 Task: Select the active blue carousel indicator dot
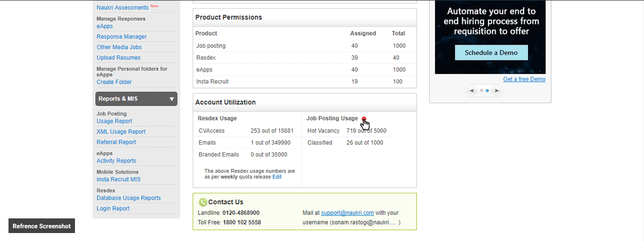487,91
